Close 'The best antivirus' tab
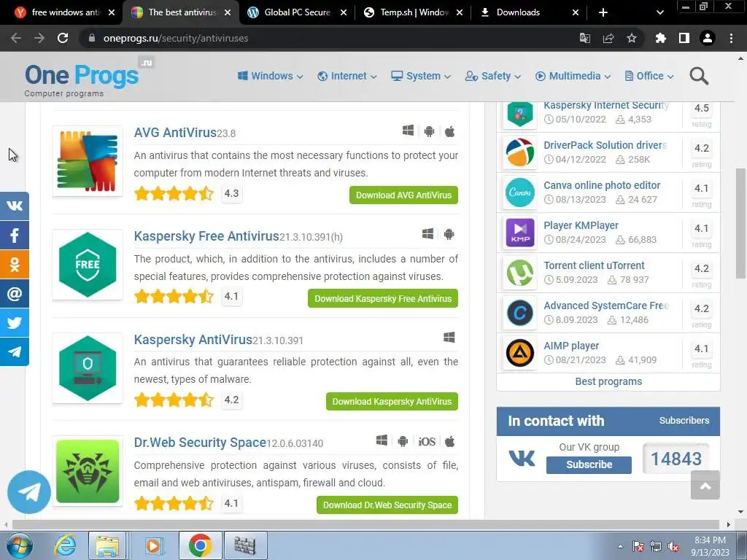Viewport: 747px width, 560px height. 228,12
